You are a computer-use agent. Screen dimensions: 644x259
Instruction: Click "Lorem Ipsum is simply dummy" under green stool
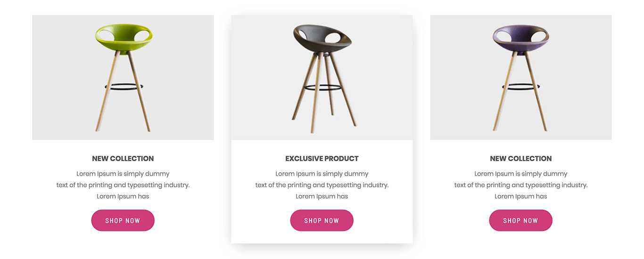(x=123, y=174)
